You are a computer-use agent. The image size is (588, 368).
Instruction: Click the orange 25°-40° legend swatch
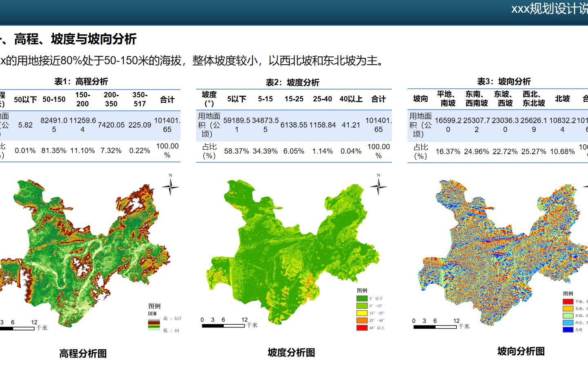(x=362, y=321)
